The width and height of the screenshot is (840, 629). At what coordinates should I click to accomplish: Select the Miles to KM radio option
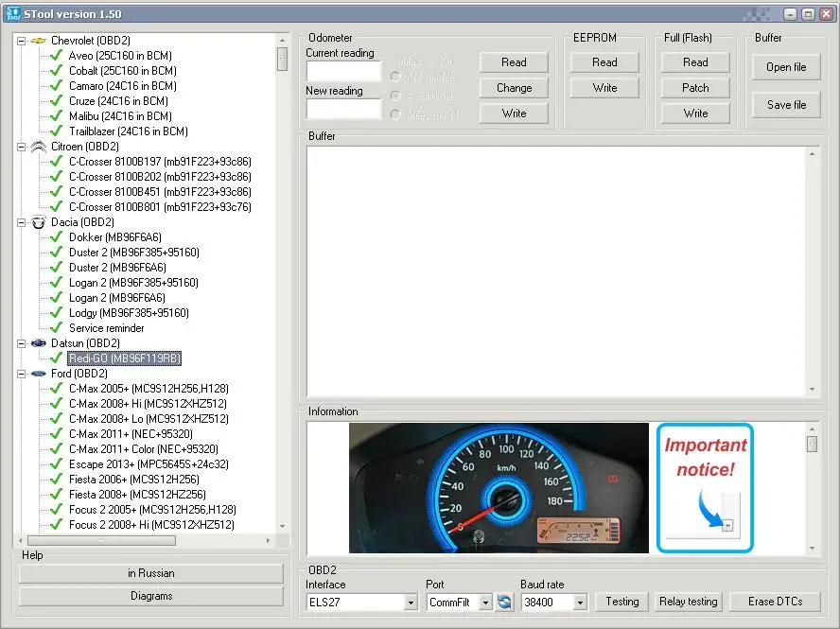point(396,114)
